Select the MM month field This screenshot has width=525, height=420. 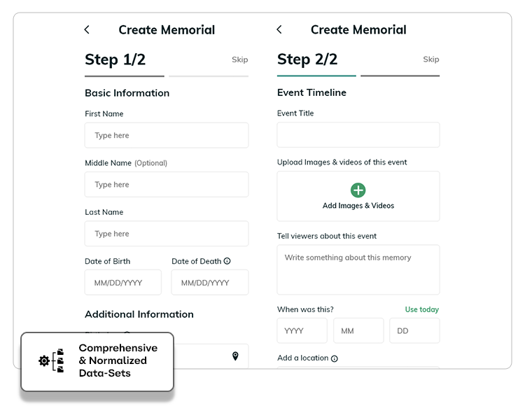click(358, 330)
